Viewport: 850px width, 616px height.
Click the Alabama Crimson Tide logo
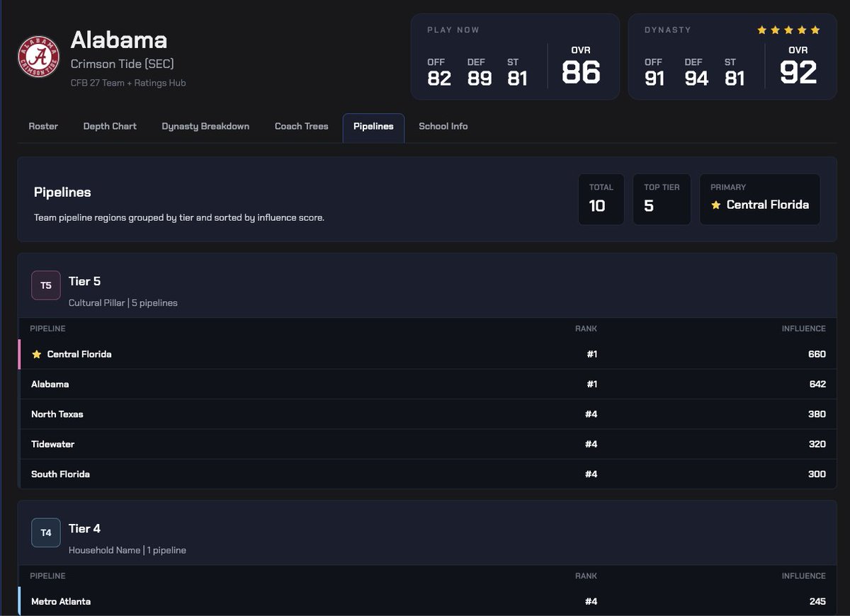point(38,58)
